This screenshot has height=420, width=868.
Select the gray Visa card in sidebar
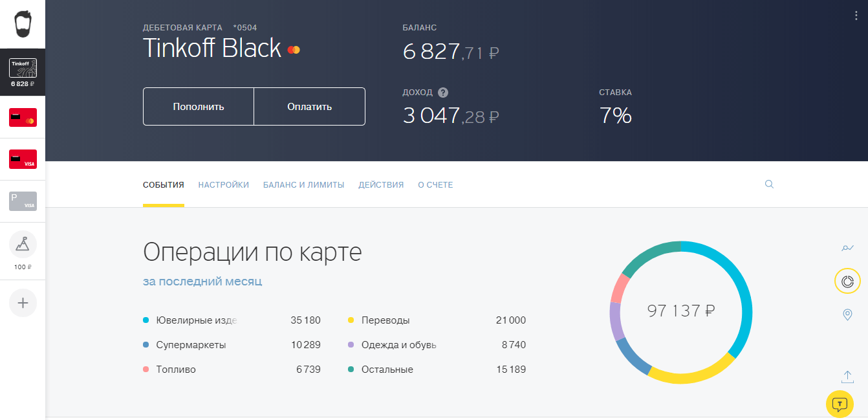click(x=23, y=201)
